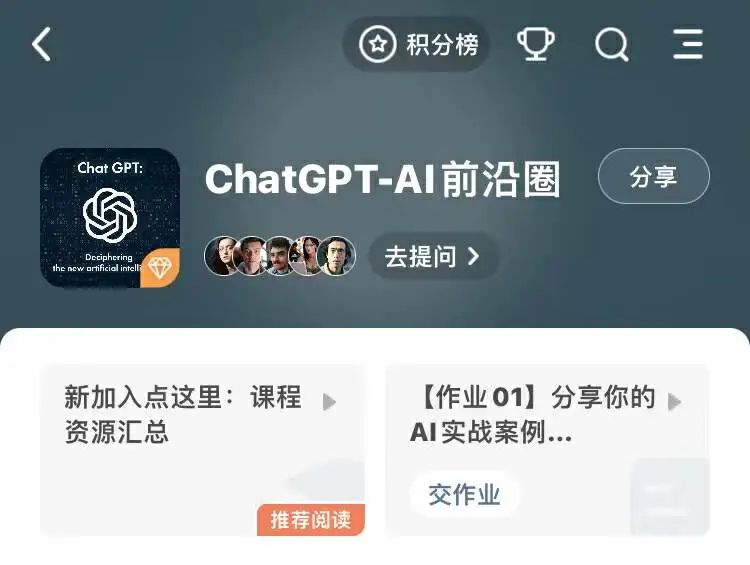Tap the first member avatar
750x565 pixels.
click(x=221, y=255)
